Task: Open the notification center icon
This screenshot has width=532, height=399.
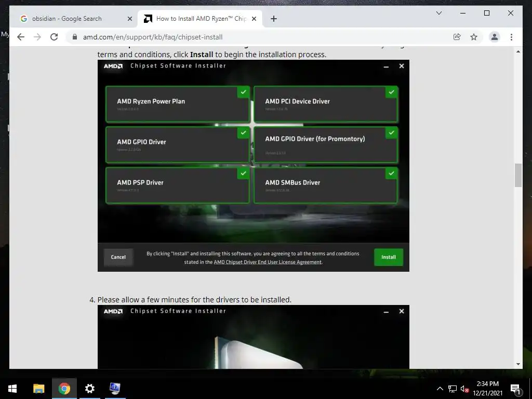Action: [515, 389]
